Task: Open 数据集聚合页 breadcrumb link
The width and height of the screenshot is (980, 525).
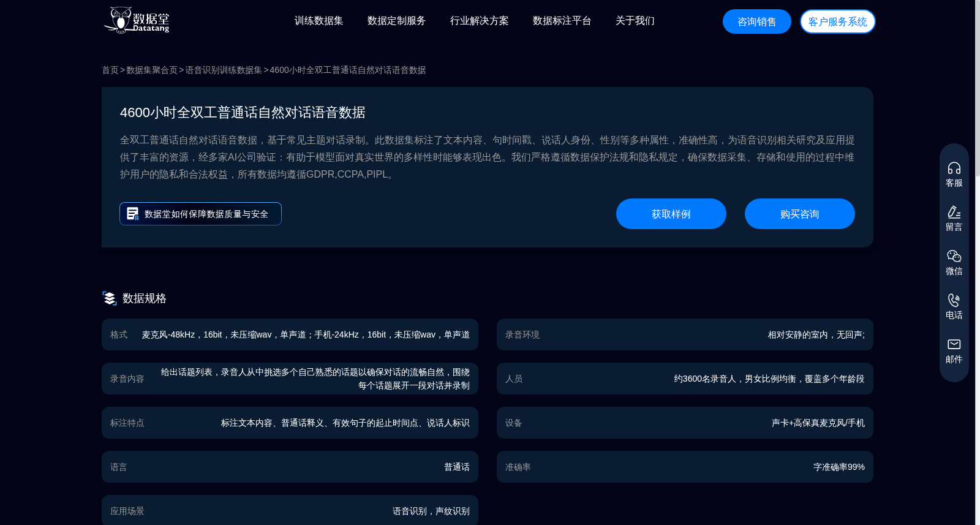Action: tap(152, 70)
